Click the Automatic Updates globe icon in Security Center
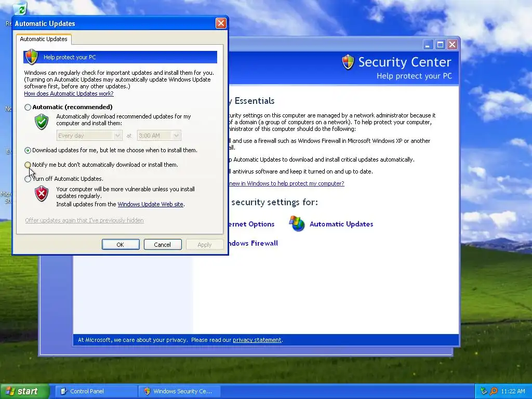This screenshot has width=532, height=399. pyautogui.click(x=297, y=223)
